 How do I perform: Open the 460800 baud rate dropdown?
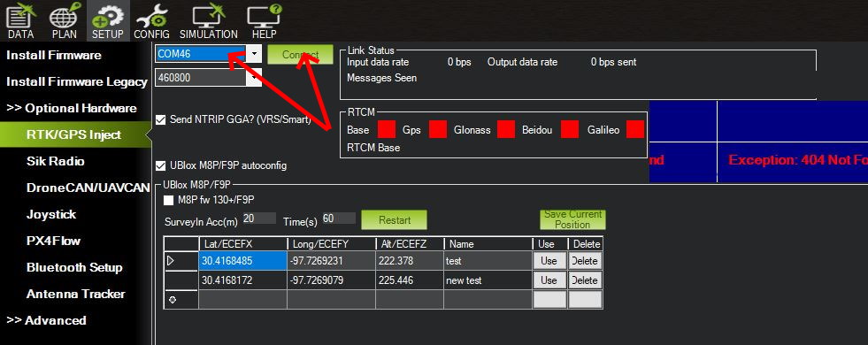[254, 78]
